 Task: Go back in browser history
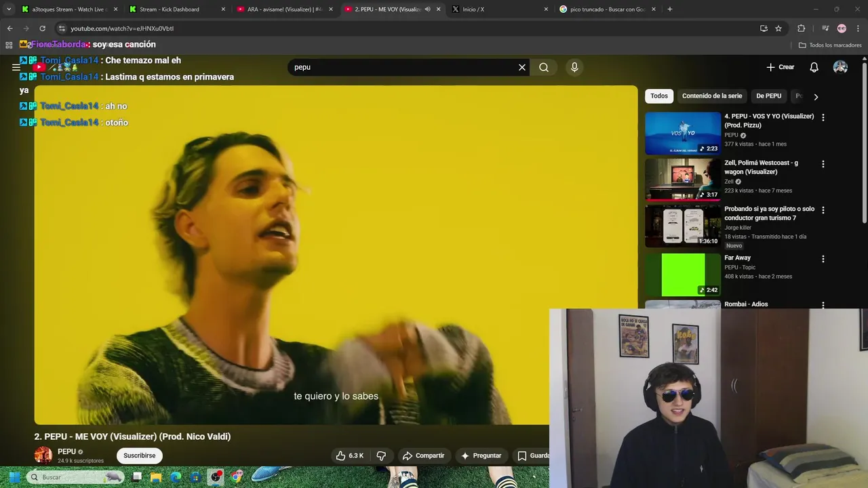coord(9,28)
